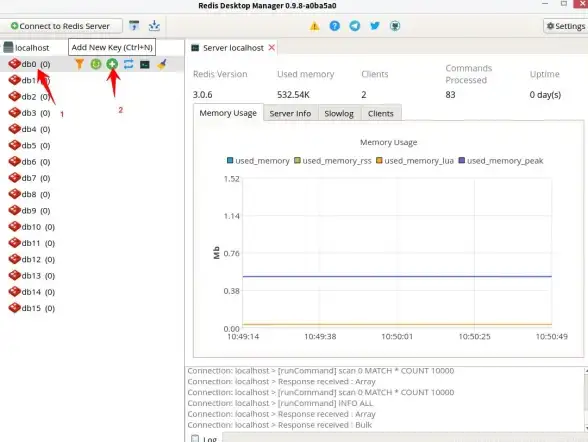Open the blue help question-mark icon

(x=334, y=26)
